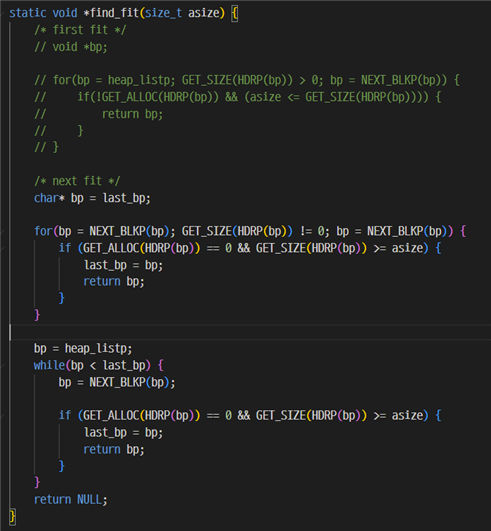Click the '/* first fit */' comment
Viewport: 491px width, 531px height.
pos(80,30)
